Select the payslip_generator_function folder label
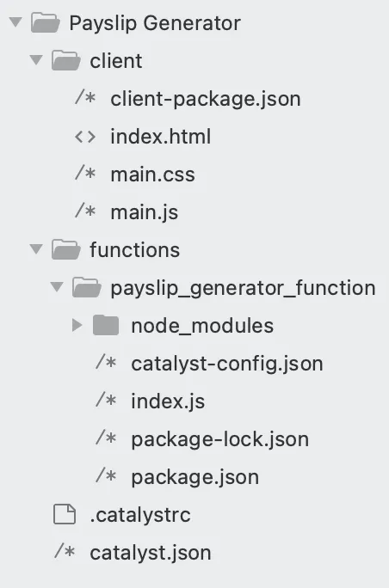 tap(243, 288)
